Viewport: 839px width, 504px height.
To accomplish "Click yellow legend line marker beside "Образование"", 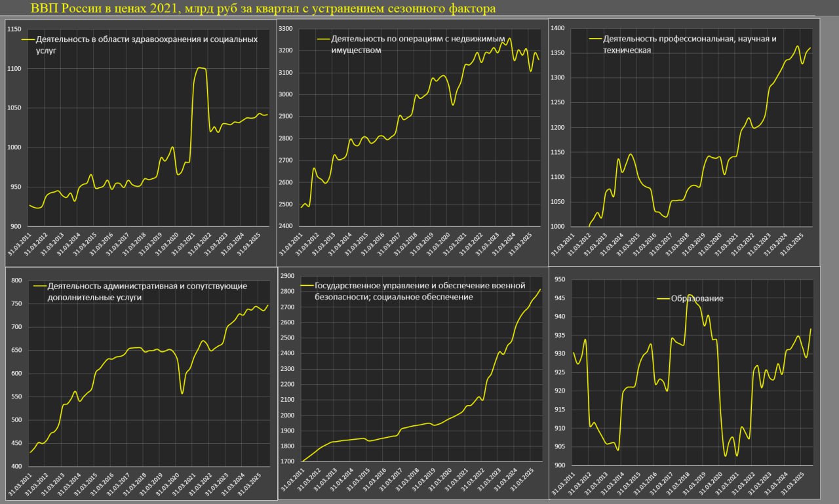I will coord(663,299).
